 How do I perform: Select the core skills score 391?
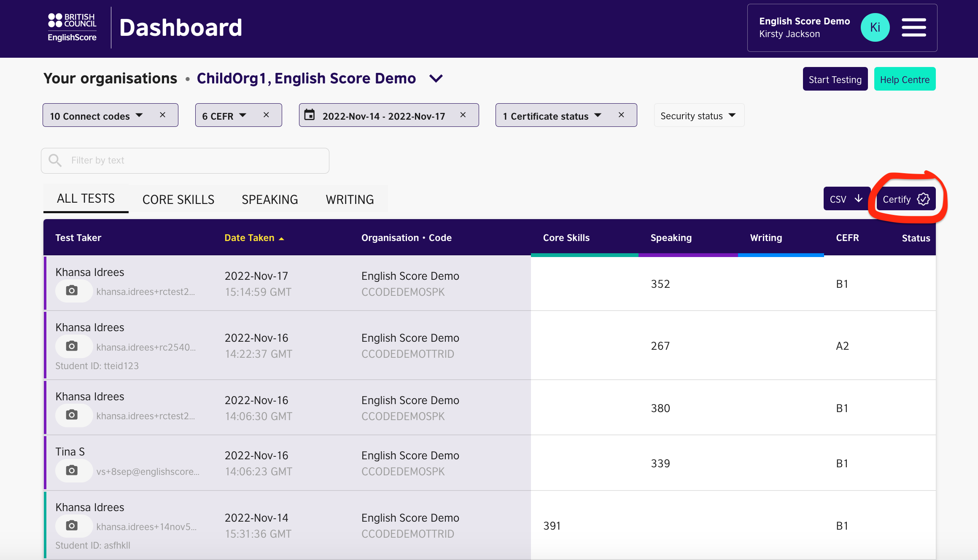[x=552, y=526]
